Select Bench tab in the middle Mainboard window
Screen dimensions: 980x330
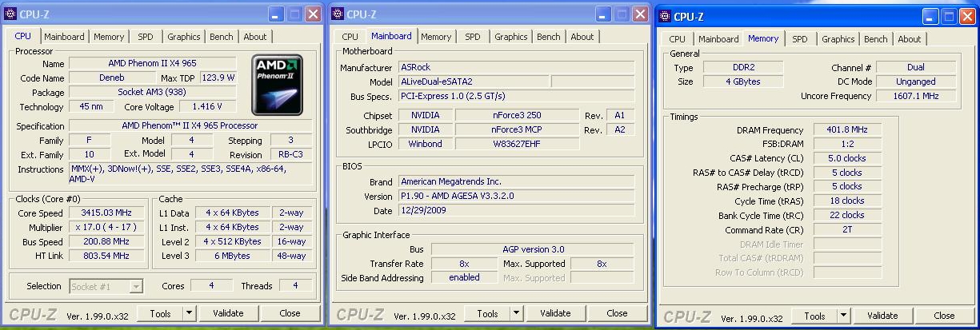pos(549,37)
